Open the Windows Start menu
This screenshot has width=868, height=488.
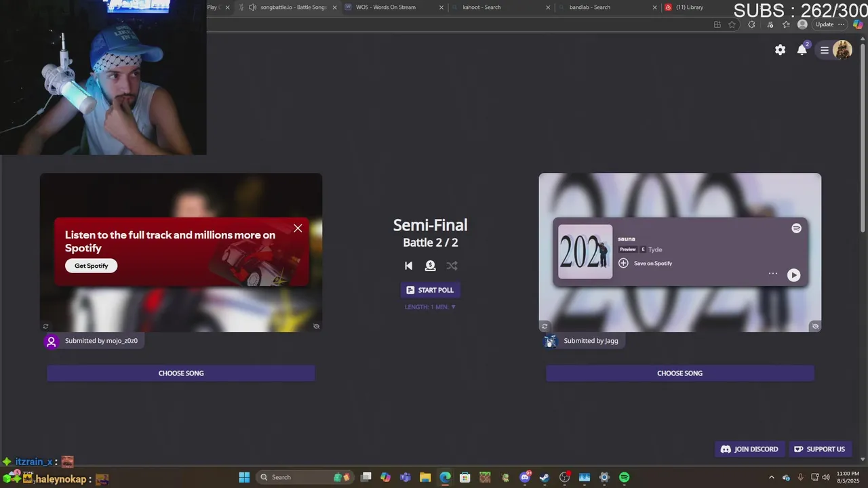(244, 477)
